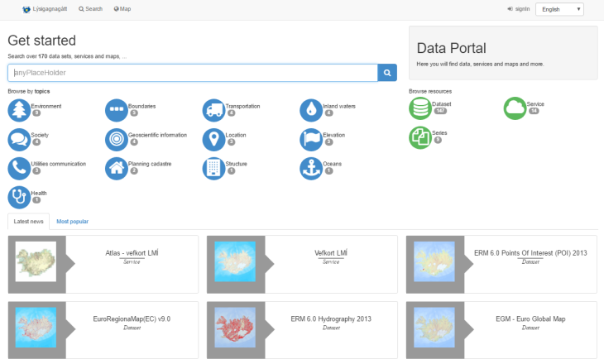The image size is (604, 364).
Task: Select the Boundaries topic icon
Action: coord(117,110)
